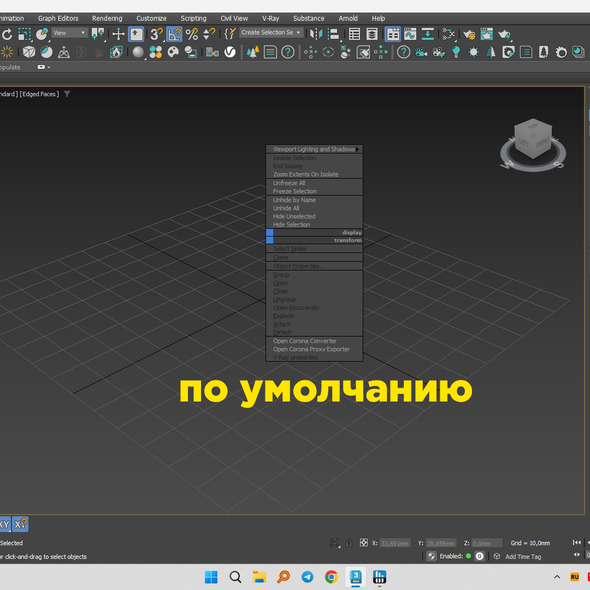
Task: Toggle the Angle Snap tool
Action: (x=174, y=34)
